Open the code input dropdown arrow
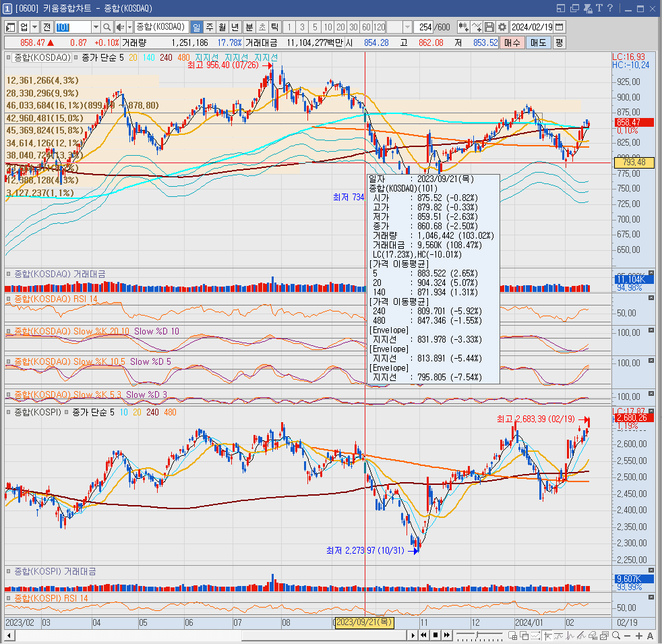The image size is (662, 644). 96,28
